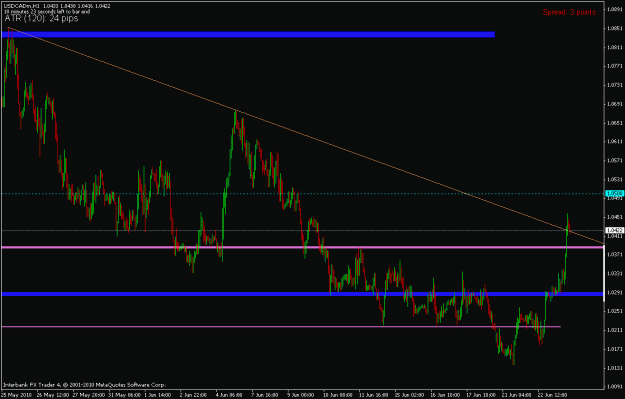Click the 'left to bar end' countdown text
This screenshot has width=625, height=399.
click(73, 12)
